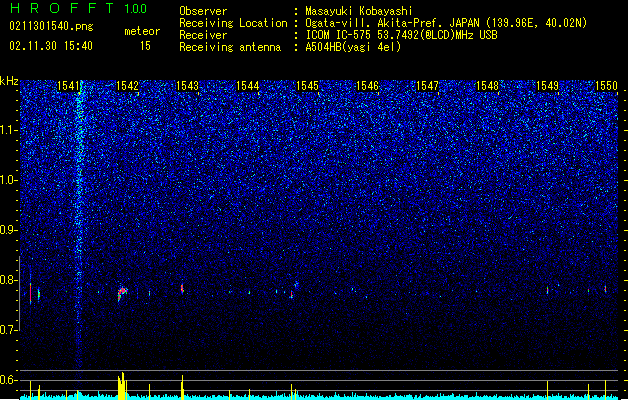Click the yellow intensity spike under 1549
The width and height of the screenshot is (629, 400).
(x=548, y=390)
